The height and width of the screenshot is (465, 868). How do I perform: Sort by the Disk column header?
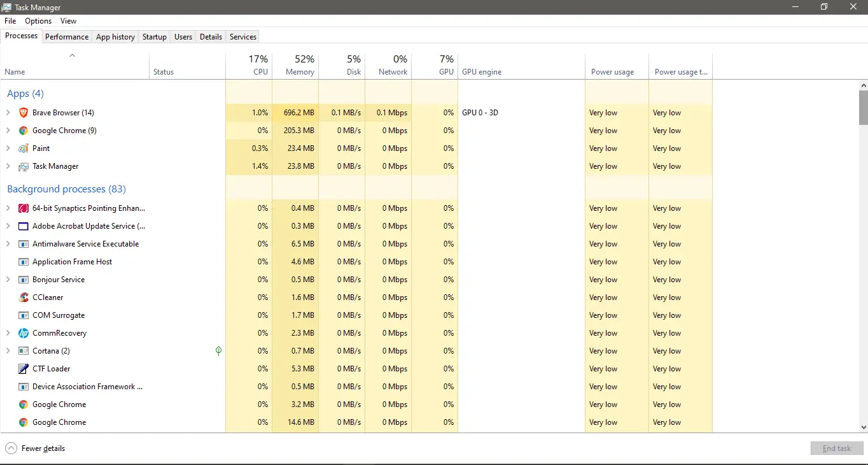(x=342, y=65)
